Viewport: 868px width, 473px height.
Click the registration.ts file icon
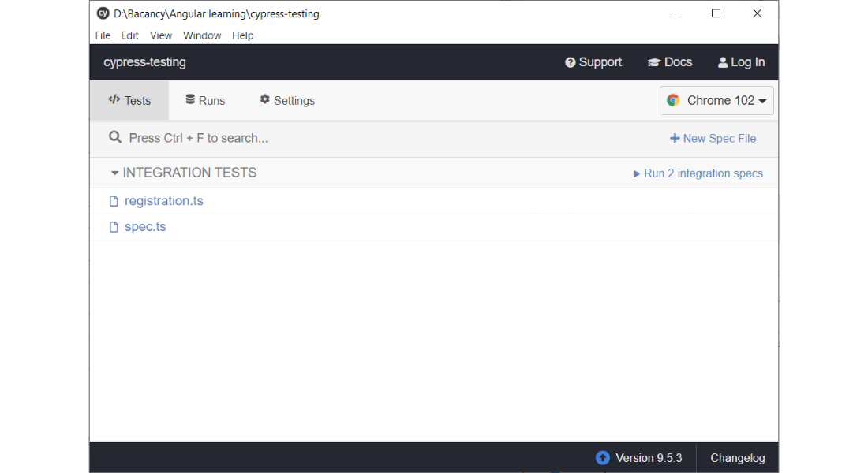114,201
